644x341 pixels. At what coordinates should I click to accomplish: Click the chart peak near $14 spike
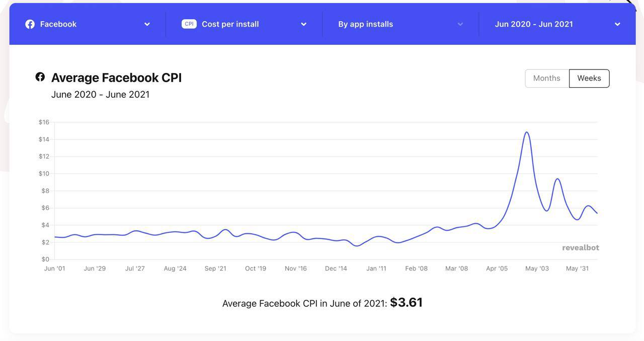527,132
